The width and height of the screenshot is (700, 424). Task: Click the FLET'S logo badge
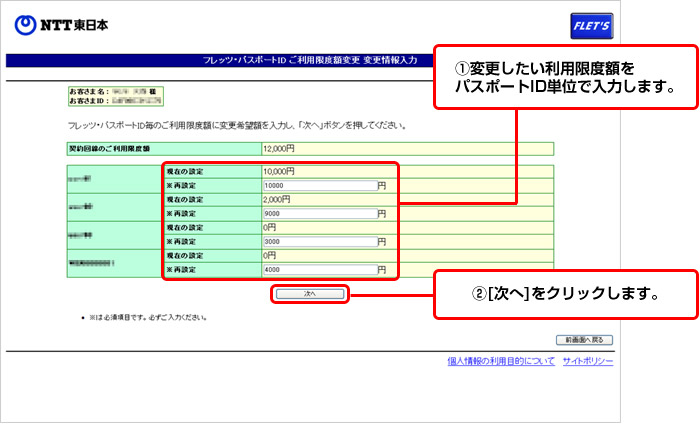(590, 24)
